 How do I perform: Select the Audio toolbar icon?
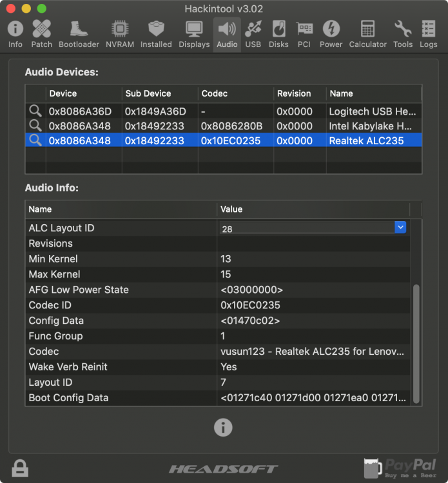tap(227, 34)
